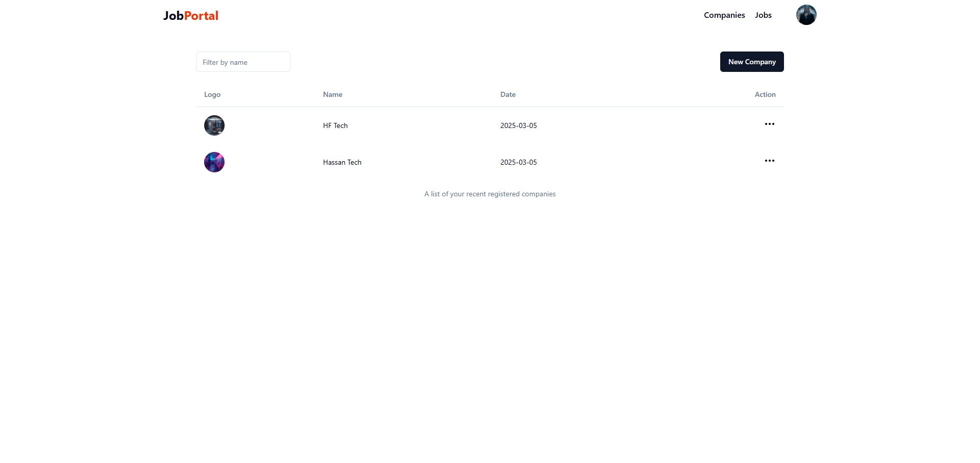Open the Companies navigation link
The width and height of the screenshot is (980, 463).
point(724,15)
